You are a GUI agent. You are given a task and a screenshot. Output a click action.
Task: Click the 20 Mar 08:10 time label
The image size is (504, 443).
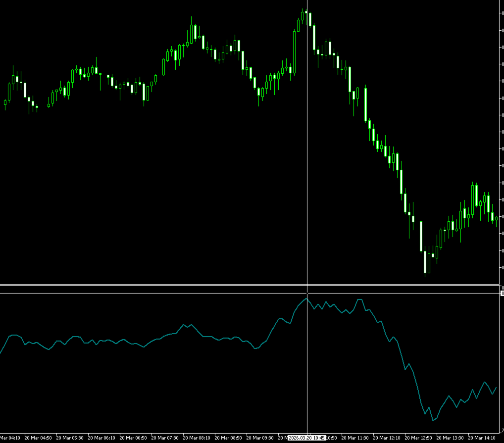[197, 438]
